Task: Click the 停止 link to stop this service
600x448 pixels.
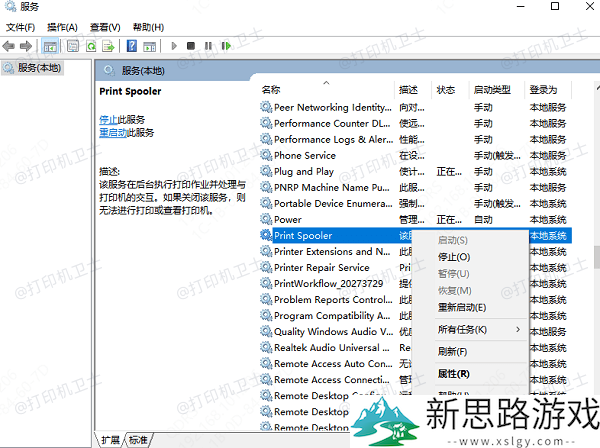Action: point(108,120)
